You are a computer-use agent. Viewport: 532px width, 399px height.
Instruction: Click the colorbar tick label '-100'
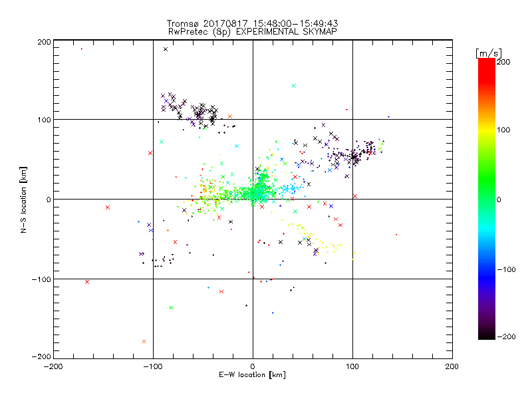(x=506, y=269)
